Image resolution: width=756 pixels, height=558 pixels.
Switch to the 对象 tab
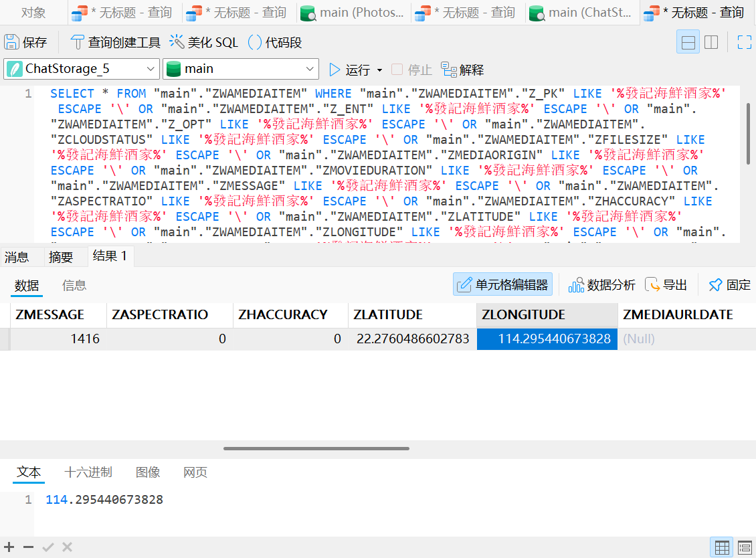point(33,13)
